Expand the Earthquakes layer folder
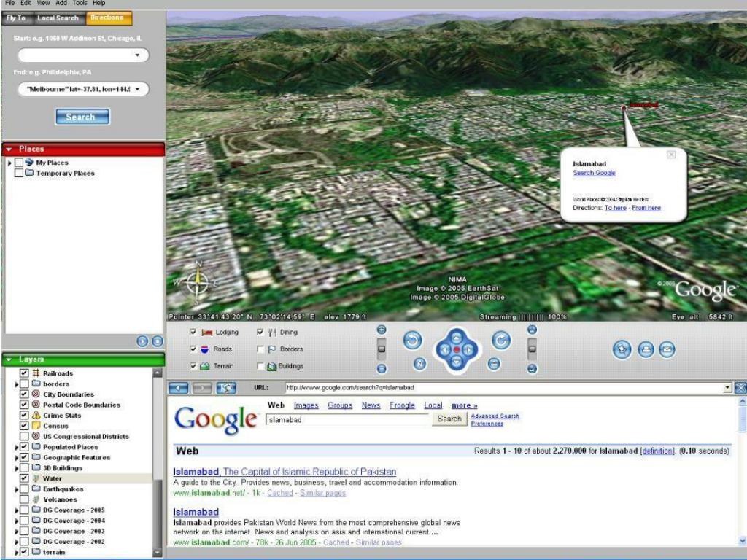This screenshot has width=747, height=560. click(x=17, y=489)
